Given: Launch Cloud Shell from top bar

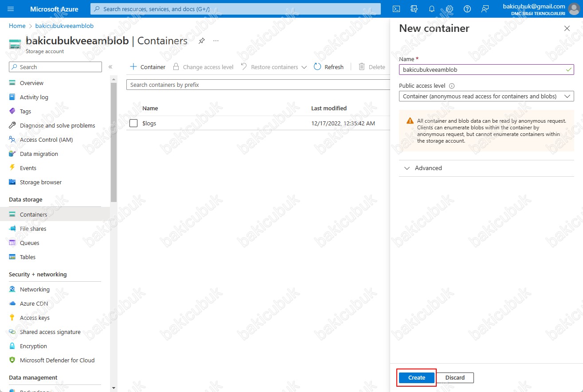Looking at the screenshot, I should [x=397, y=9].
